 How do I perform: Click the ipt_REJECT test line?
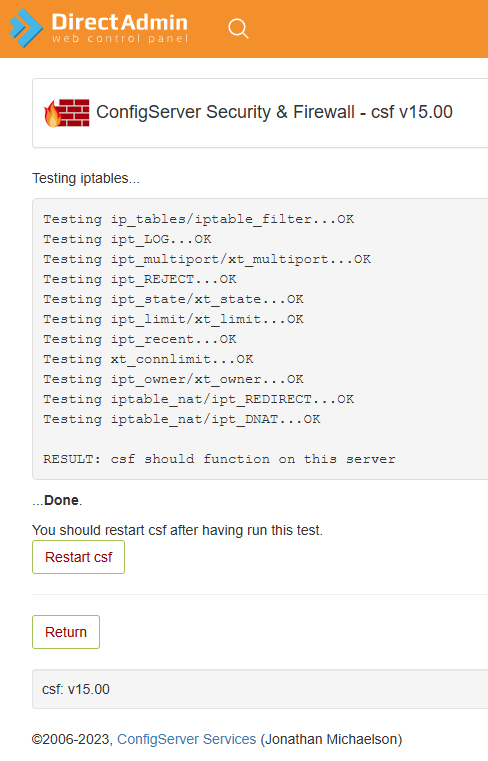click(x=140, y=279)
